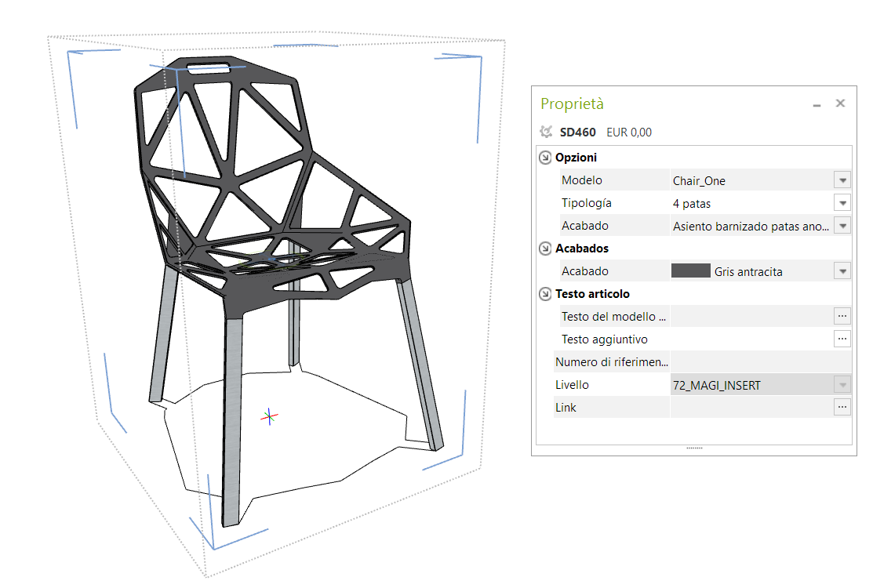Select the Tipología property label

tap(586, 203)
